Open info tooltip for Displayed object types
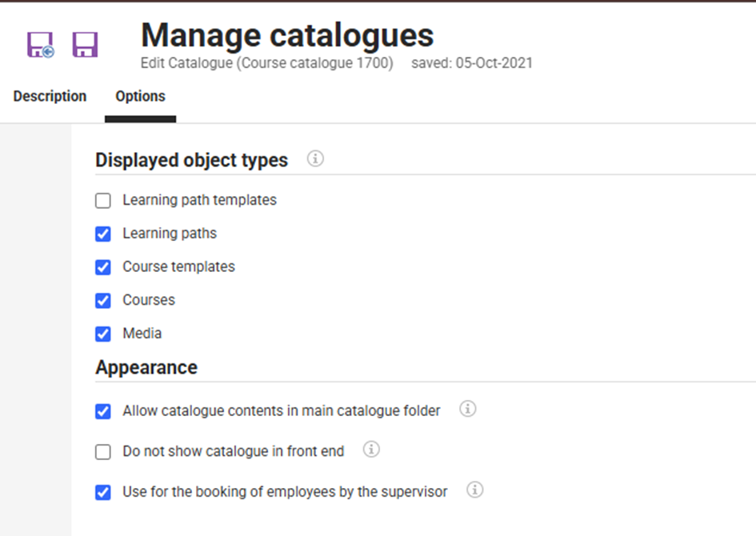This screenshot has width=756, height=536. [315, 158]
